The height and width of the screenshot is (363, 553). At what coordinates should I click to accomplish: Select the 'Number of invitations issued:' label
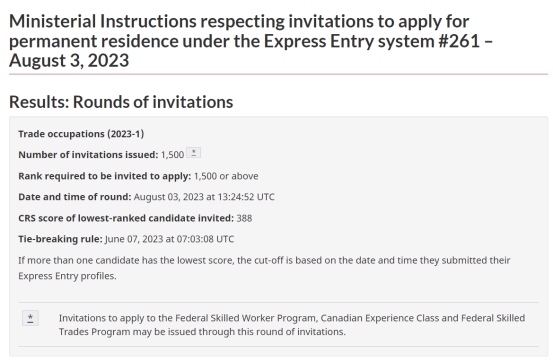point(88,155)
